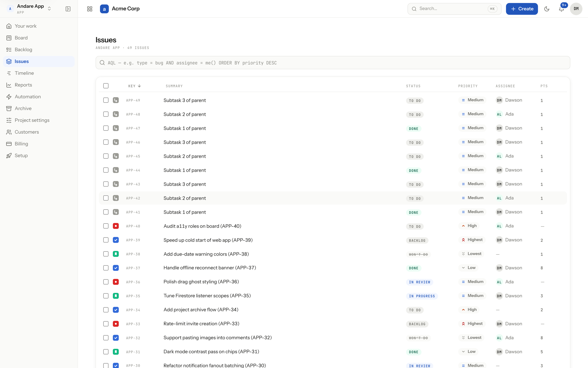Check the APP-49 row checkbox

(x=106, y=100)
